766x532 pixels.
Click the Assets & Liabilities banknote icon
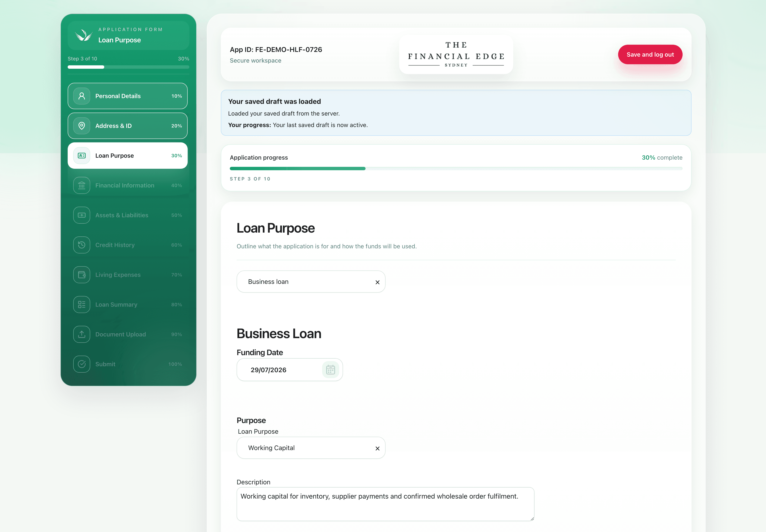click(82, 215)
